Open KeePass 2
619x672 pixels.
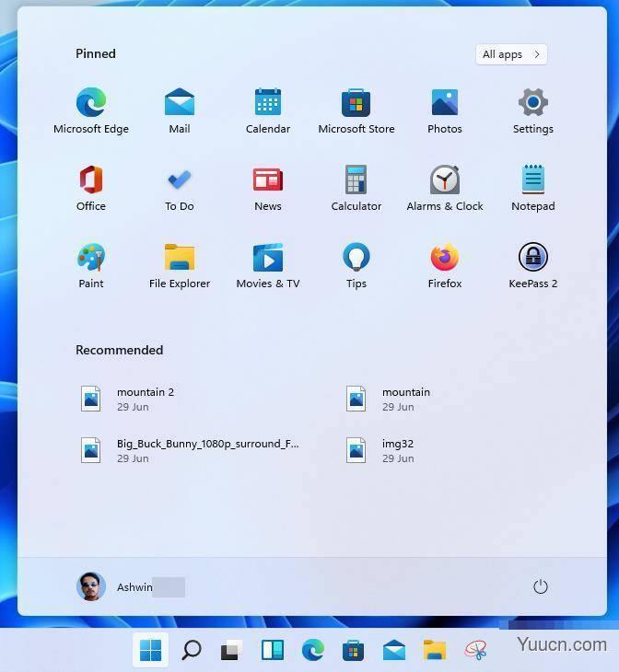(532, 265)
